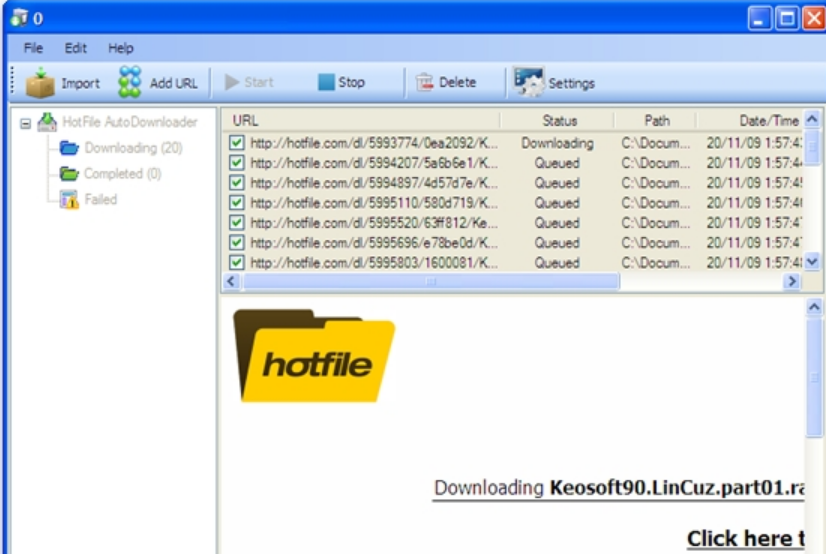Click the application icon in title bar
This screenshot has width=826, height=554.
[19, 17]
